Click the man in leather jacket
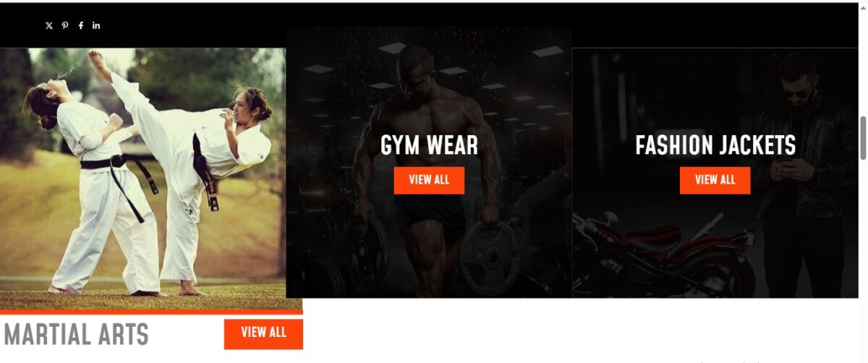Viewport: 868px width, 363px height. 803,174
